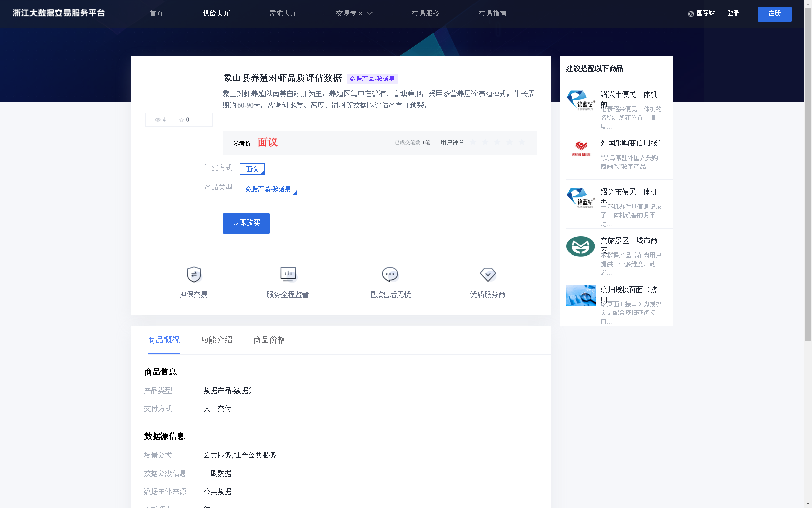Select the 数据产品-数据集 product type option

click(x=268, y=189)
